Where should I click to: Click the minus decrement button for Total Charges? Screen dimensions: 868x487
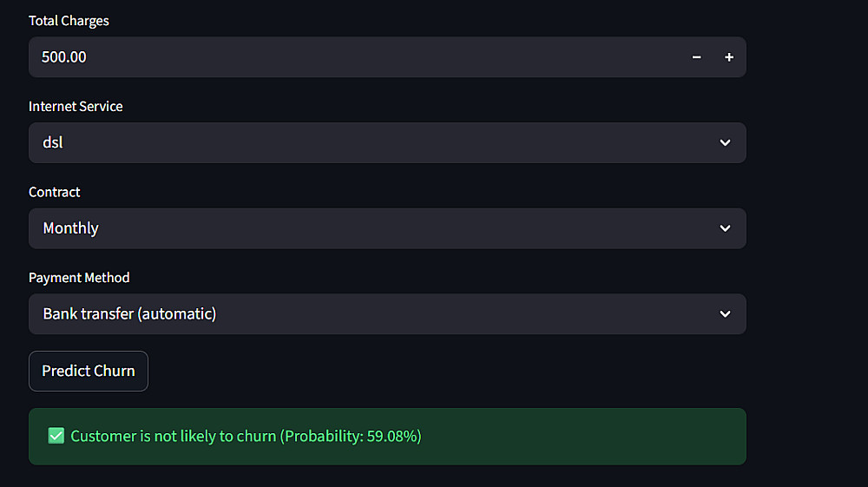point(696,57)
